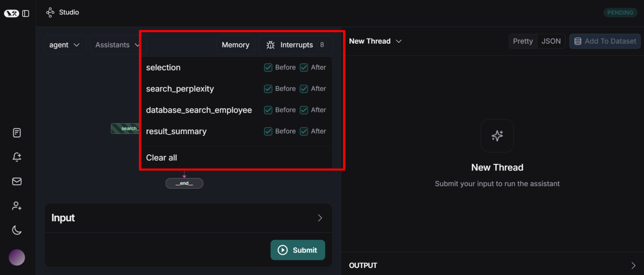Expand the OUTPUT section chevron
Screen dimensions: 644x275
633,265
